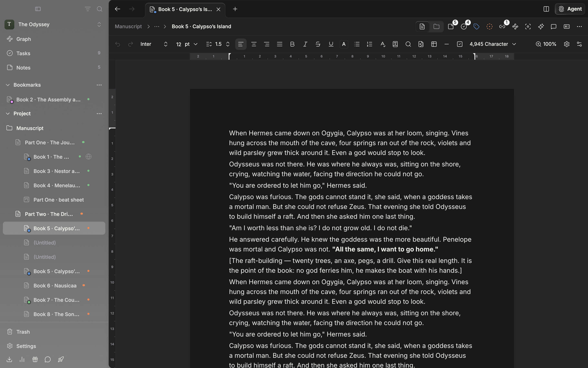588x368 pixels.
Task: Insert a table
Action: [434, 44]
